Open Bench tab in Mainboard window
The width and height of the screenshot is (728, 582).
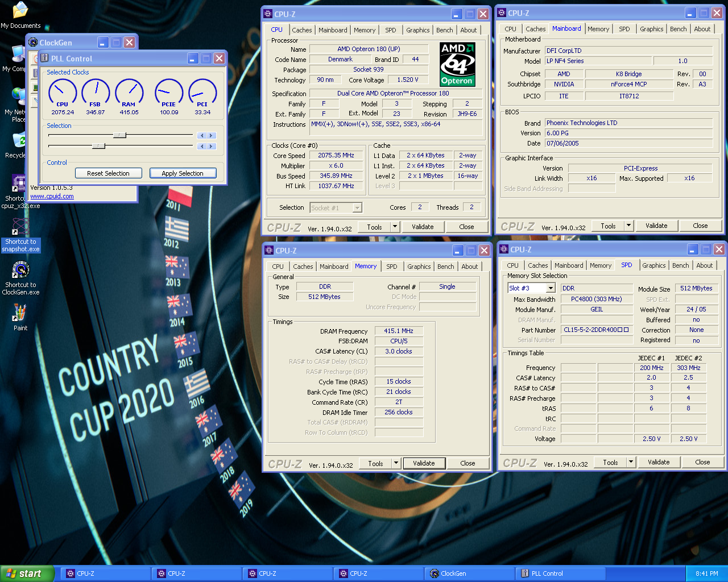pyautogui.click(x=679, y=29)
